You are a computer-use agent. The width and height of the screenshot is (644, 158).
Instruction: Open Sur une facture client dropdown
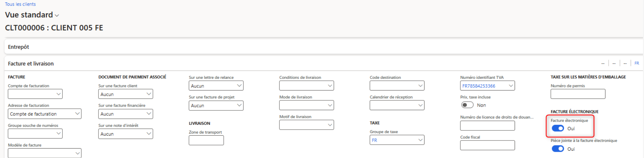(x=126, y=94)
